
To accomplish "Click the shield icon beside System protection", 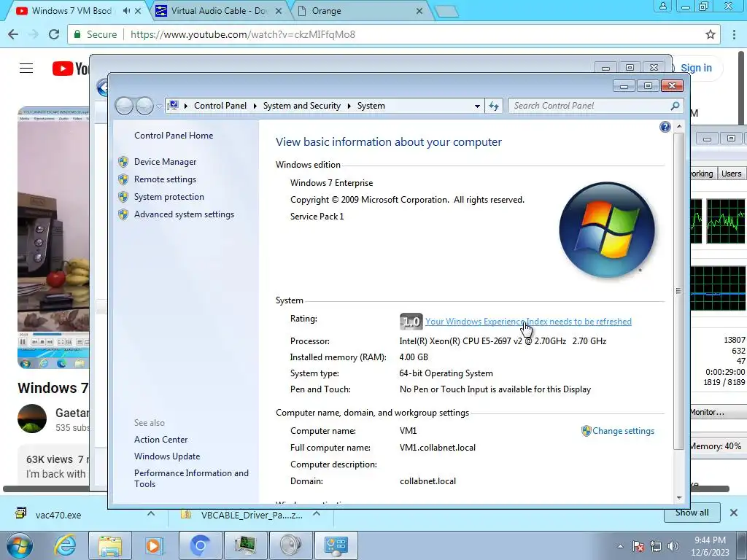I will 123,197.
